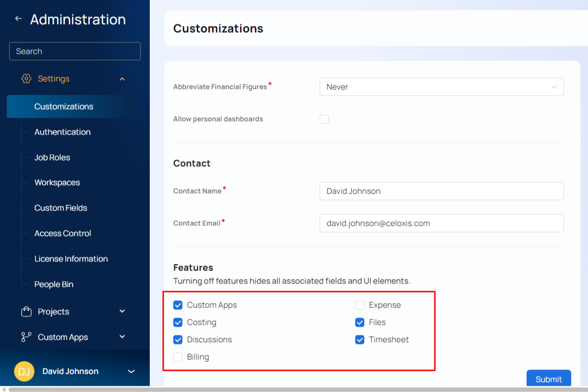Viewport: 588px width, 392px height.
Task: Disable the Timesheet feature checkbox
Action: tap(360, 340)
